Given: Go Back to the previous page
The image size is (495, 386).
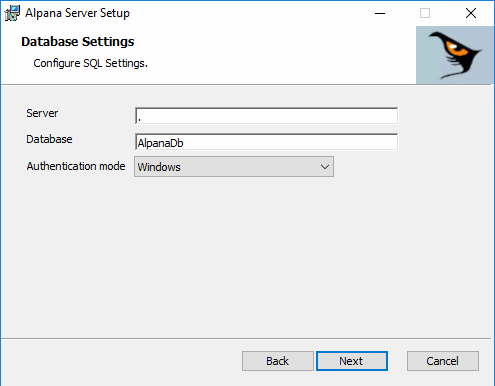Looking at the screenshot, I should (278, 361).
